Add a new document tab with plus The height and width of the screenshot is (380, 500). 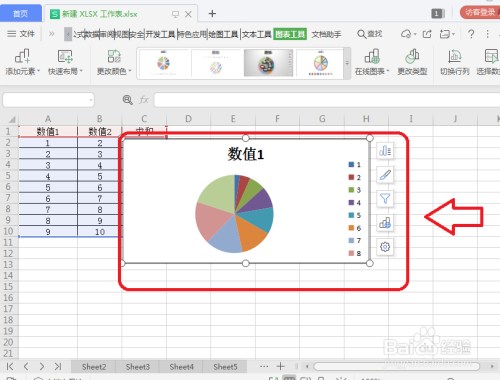coord(212,14)
